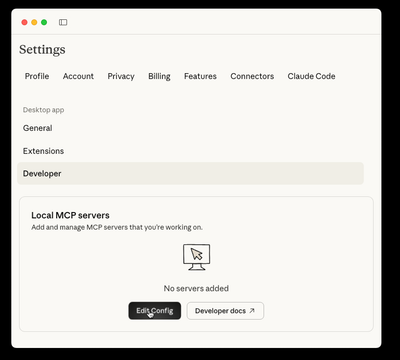Viewport: 400px width, 360px height.
Task: Go to the Billing tab
Action: click(x=159, y=76)
